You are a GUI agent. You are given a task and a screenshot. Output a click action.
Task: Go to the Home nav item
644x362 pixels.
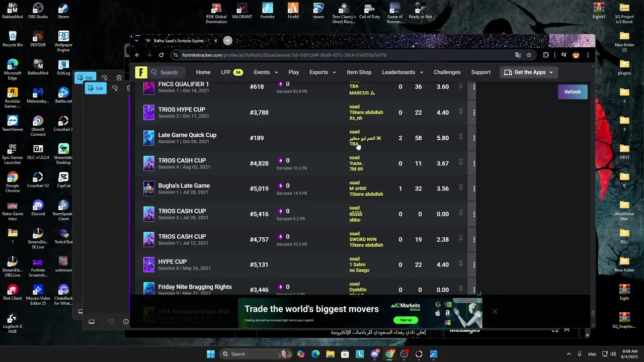203,72
